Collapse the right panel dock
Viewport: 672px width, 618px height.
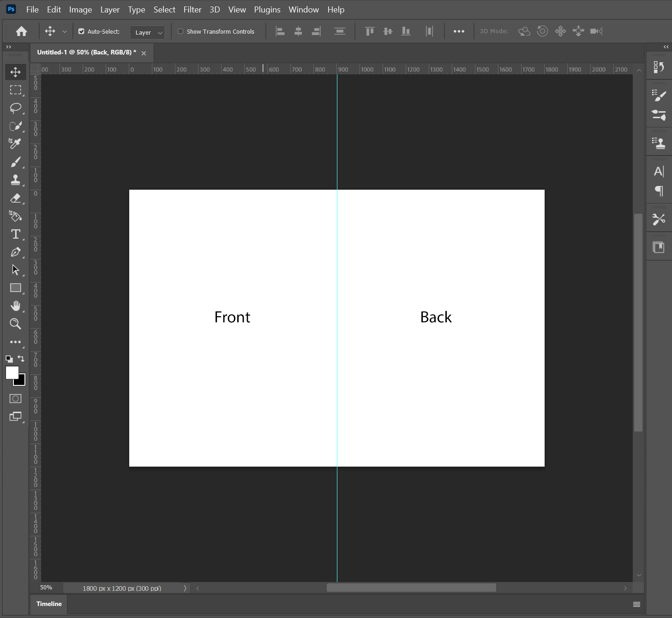[666, 47]
